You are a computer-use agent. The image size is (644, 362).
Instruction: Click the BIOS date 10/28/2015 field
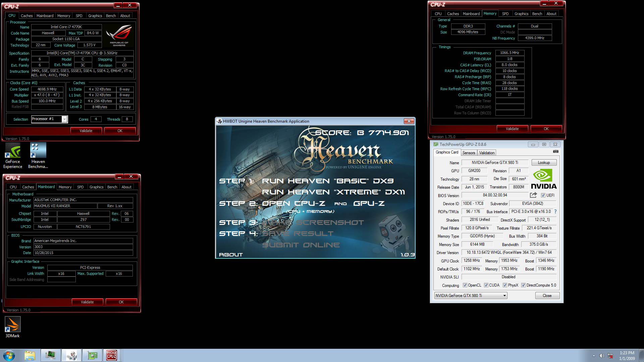point(83,253)
